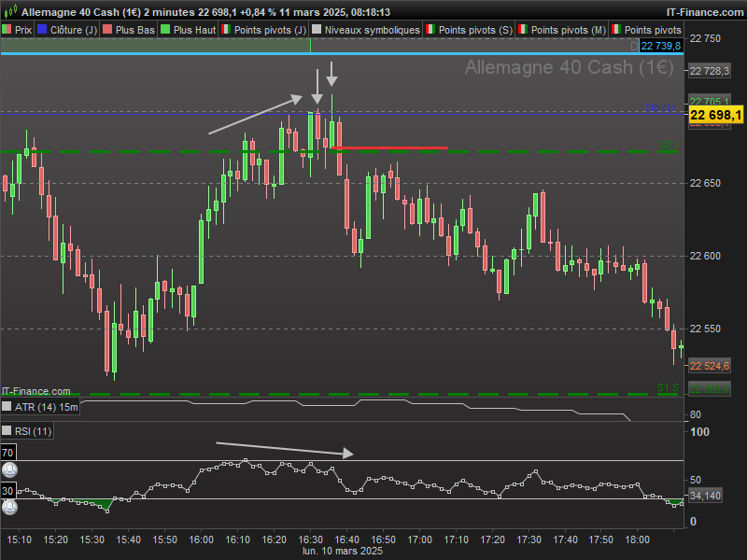Viewport: 747px width, 560px height.
Task: Click the IT-Finance.com text above the ATR panel
Action: tap(36, 391)
